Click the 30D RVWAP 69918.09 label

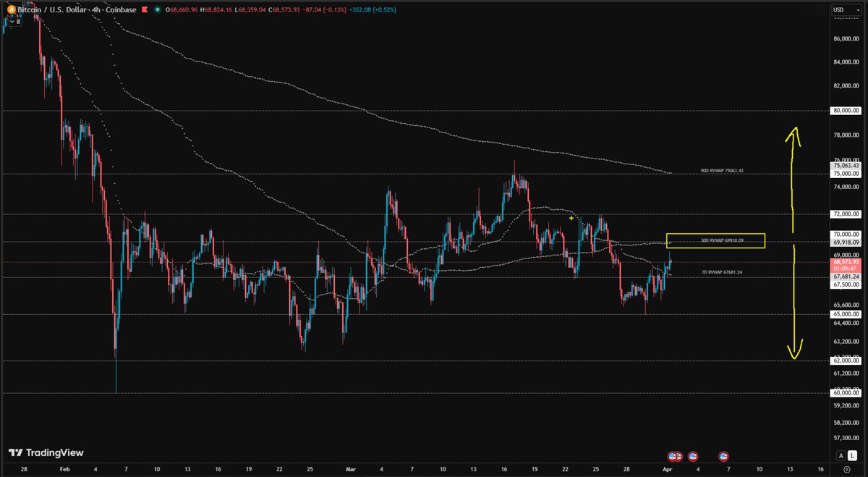click(x=722, y=240)
